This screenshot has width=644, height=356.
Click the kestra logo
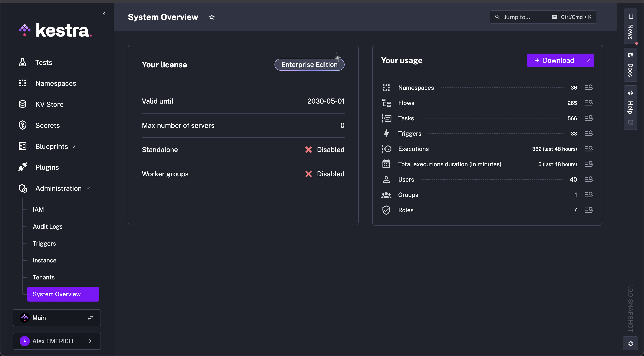pos(55,30)
